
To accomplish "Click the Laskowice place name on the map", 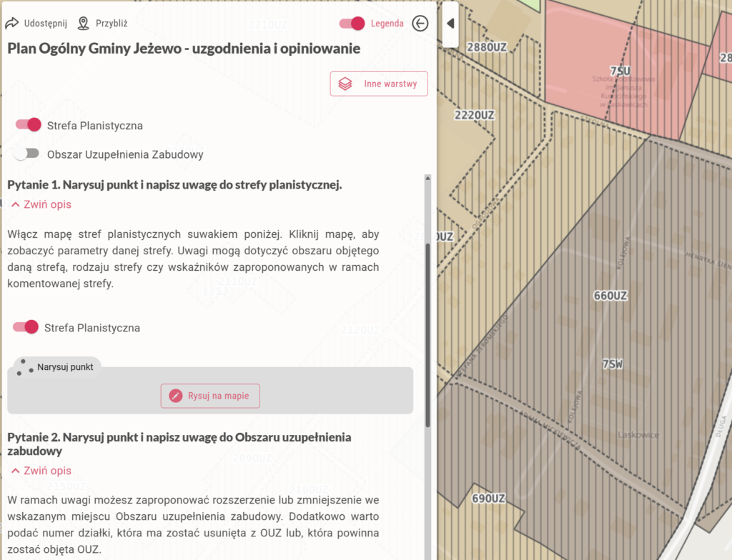I will tap(638, 435).
